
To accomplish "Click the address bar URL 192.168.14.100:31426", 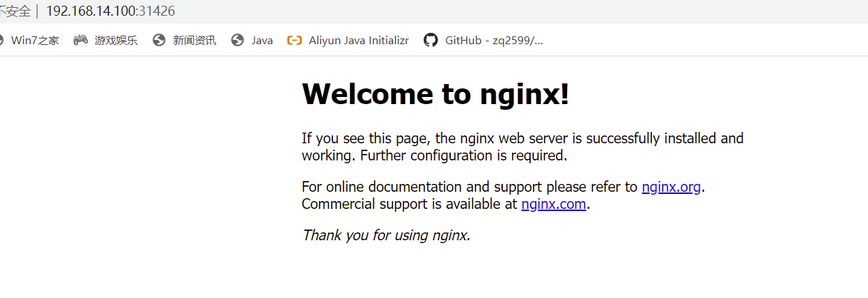I will (x=111, y=11).
